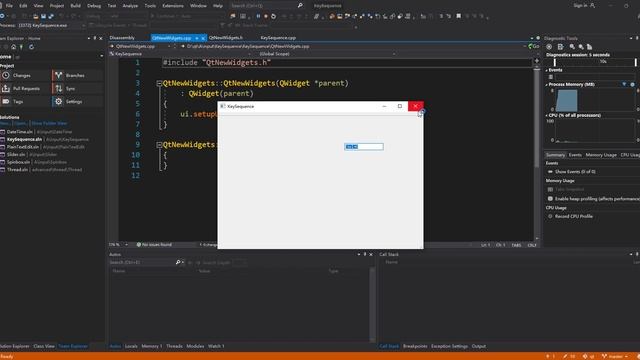Open the Debug menu
This screenshot has width=640, height=360.
[94, 6]
